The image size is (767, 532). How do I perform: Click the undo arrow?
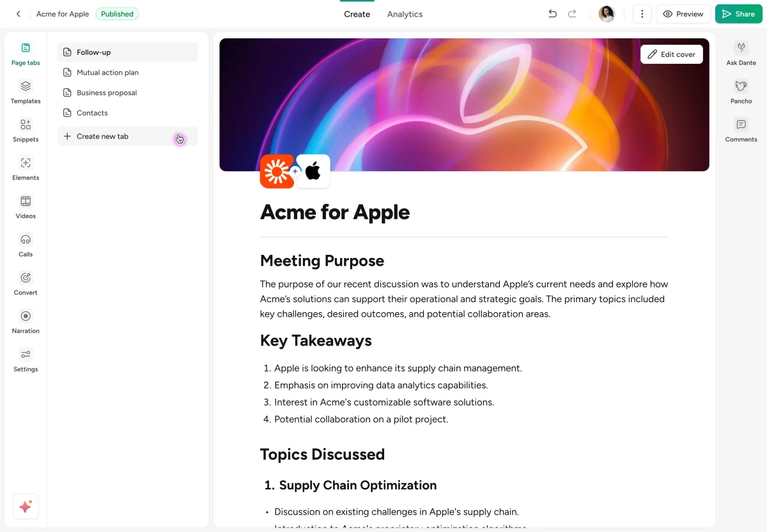click(553, 14)
